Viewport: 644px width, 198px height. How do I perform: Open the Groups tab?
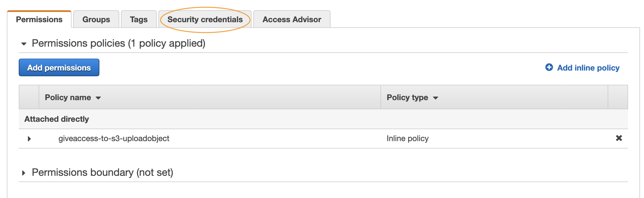[x=96, y=19]
